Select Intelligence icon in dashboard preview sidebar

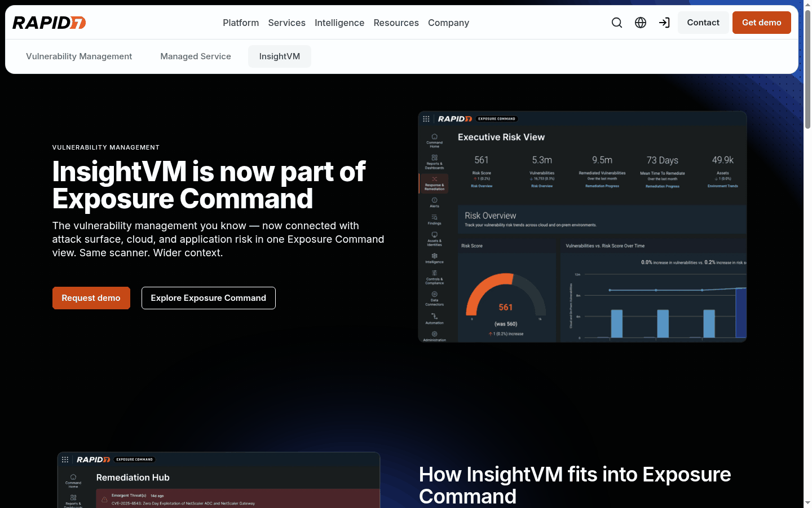(434, 256)
